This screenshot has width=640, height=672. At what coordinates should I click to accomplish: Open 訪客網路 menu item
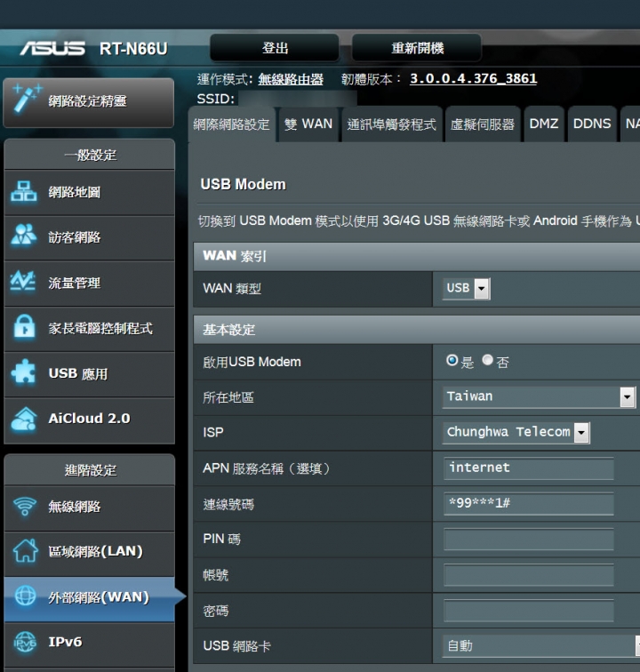pyautogui.click(x=89, y=238)
